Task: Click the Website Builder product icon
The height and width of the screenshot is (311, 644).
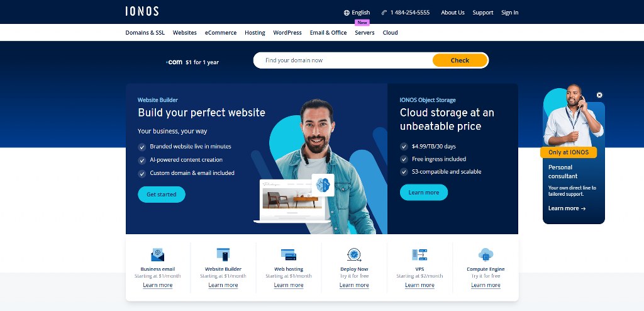Action: click(223, 254)
